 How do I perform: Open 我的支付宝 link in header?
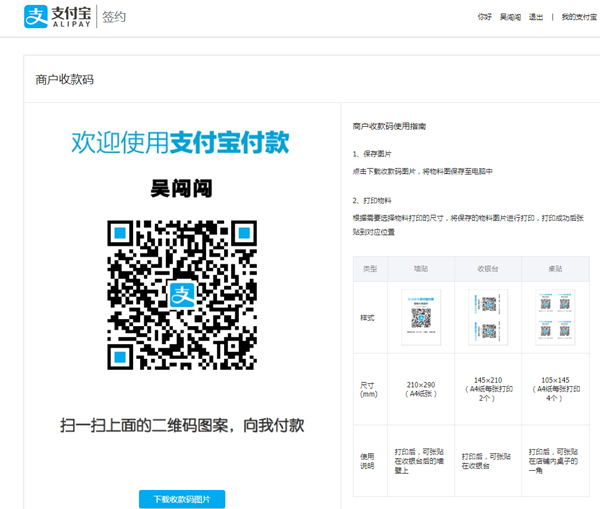click(579, 17)
